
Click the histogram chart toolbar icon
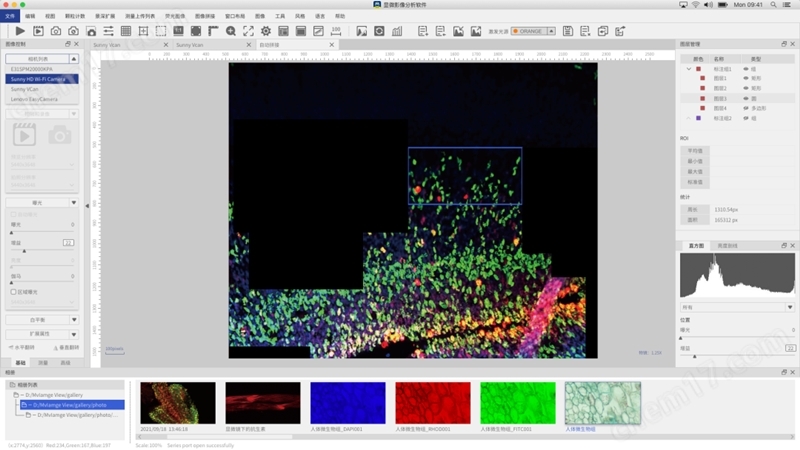[397, 31]
